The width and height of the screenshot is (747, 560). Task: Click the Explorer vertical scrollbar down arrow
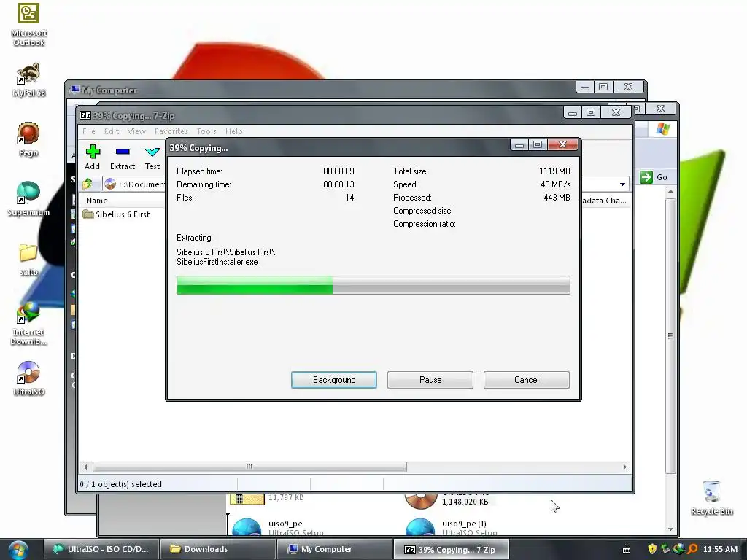[x=671, y=529]
